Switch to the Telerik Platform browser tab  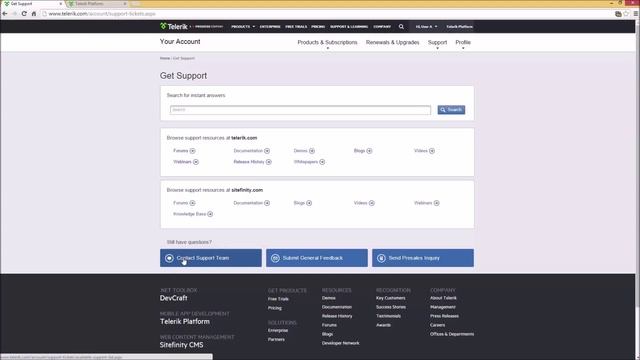point(98,4)
